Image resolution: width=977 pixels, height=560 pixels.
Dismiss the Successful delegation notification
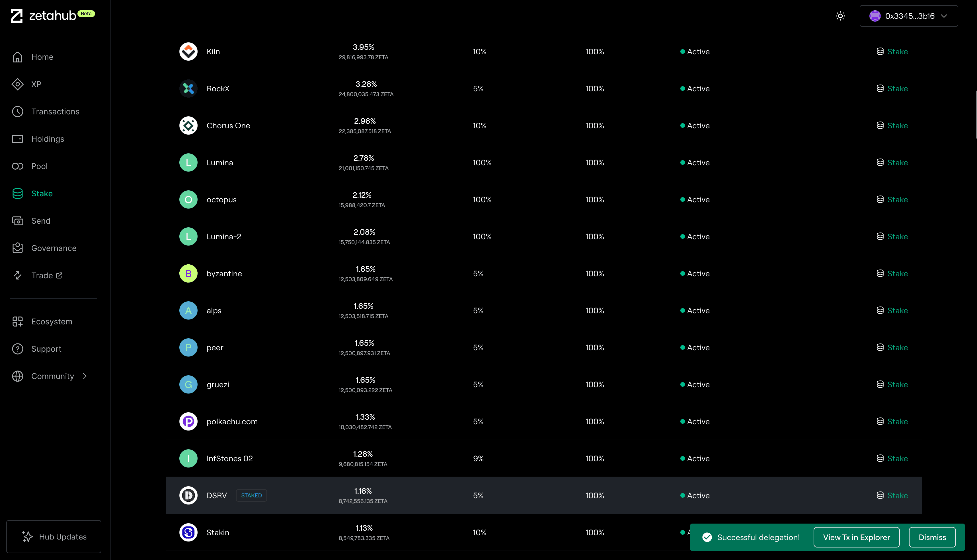(931, 537)
